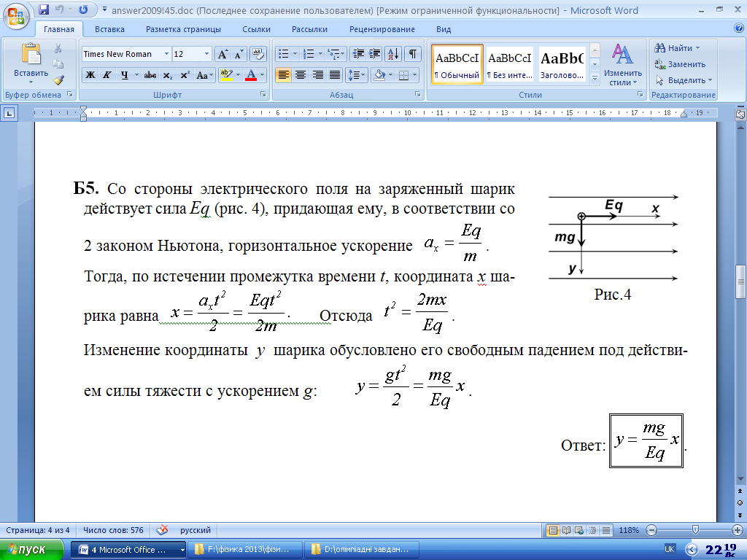This screenshot has width=747, height=560.
Task: Activate the Format Painter brush
Action: (58, 80)
